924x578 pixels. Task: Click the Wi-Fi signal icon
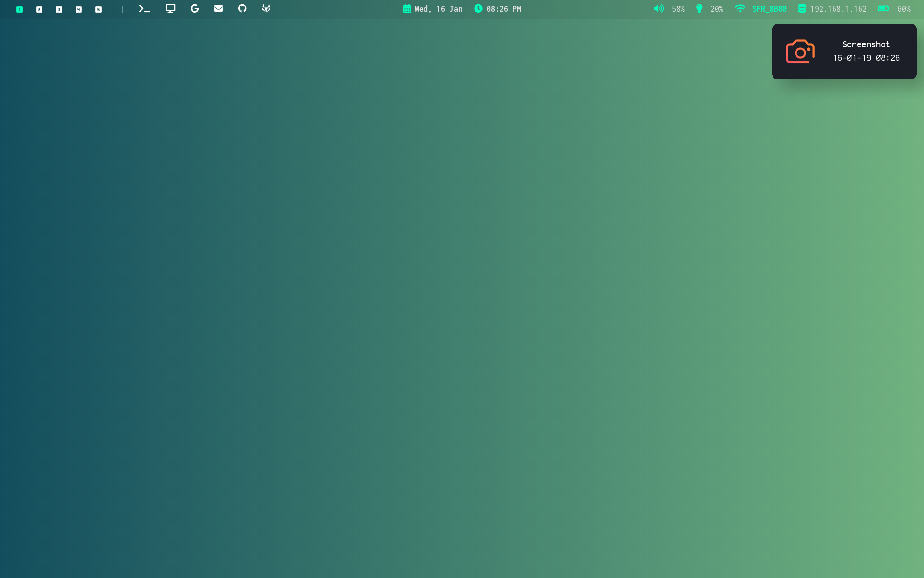740,9
